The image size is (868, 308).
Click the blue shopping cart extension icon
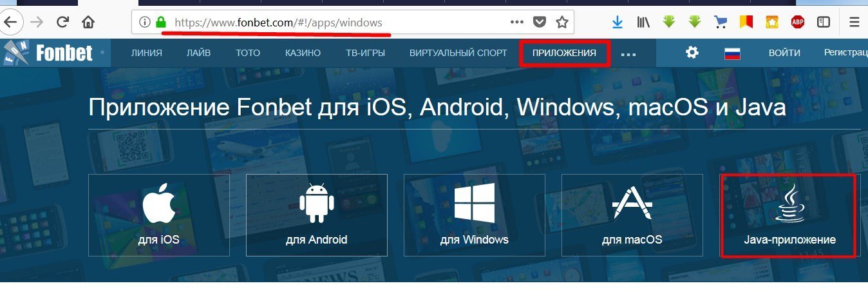pos(721,23)
